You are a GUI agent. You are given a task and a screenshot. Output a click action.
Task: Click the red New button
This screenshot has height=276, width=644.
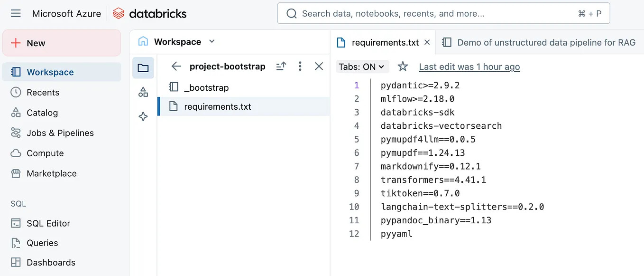(x=62, y=43)
